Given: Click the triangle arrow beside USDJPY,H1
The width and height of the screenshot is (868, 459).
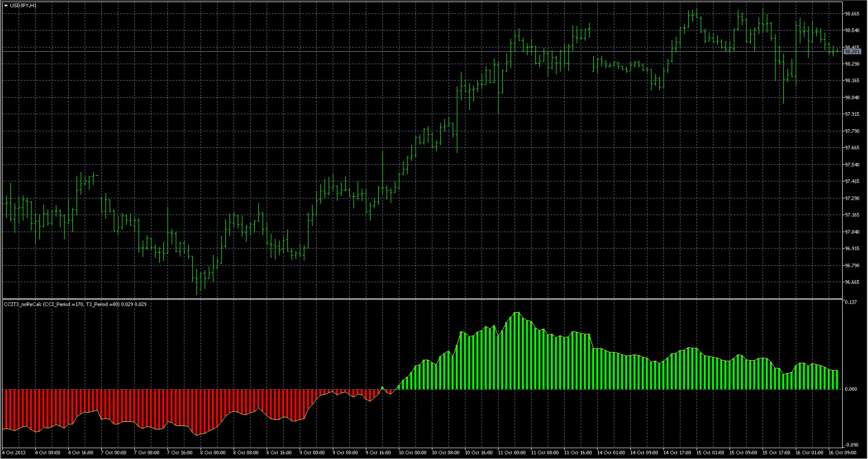Looking at the screenshot, I should (6, 5).
